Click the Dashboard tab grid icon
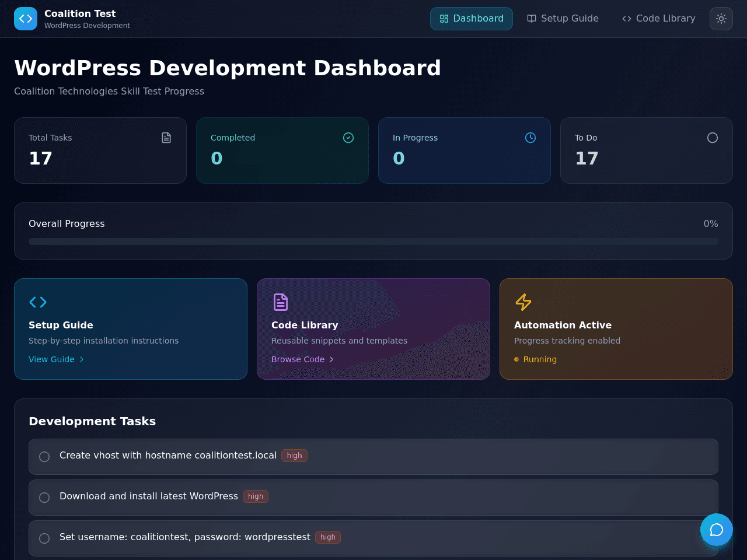Screen dimensions: 747x560 click(x=444, y=19)
